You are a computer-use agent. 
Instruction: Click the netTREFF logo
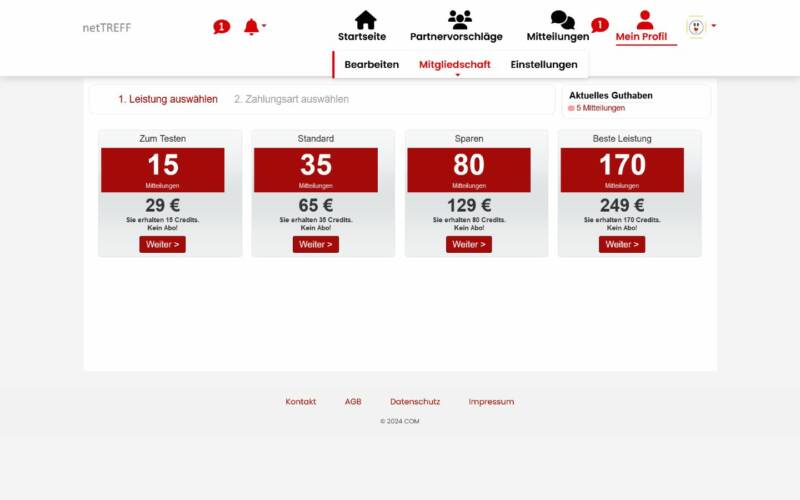(107, 28)
